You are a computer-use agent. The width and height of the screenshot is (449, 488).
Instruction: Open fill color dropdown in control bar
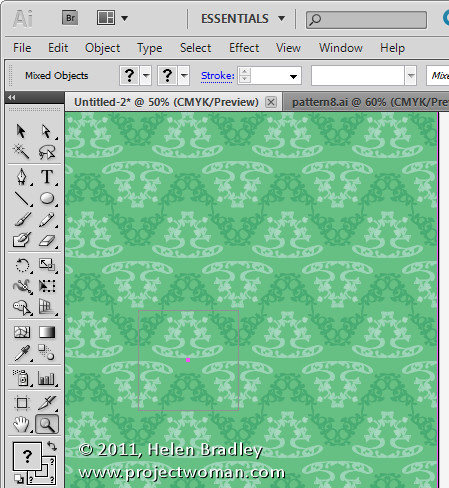(x=146, y=76)
